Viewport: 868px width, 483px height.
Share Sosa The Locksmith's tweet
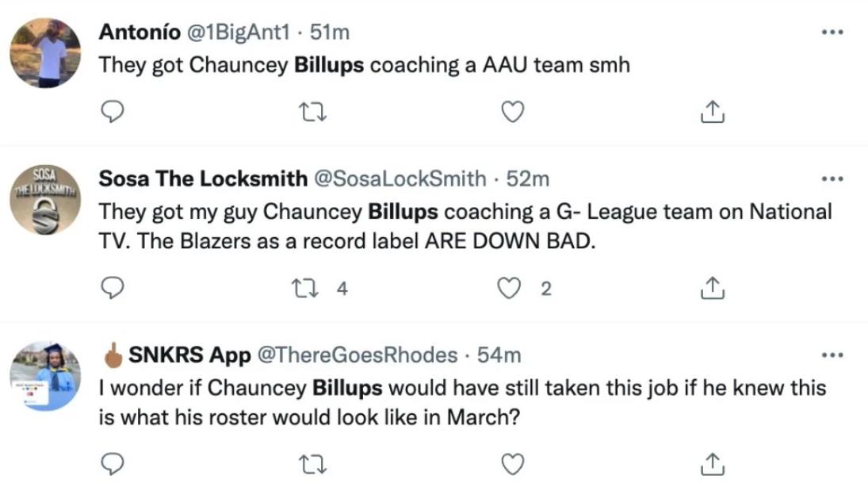coord(713,287)
